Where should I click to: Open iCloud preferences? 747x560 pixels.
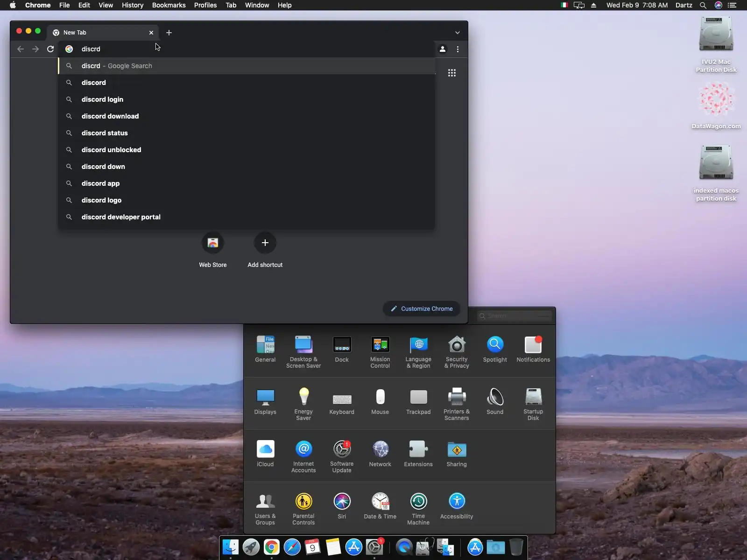(x=265, y=453)
